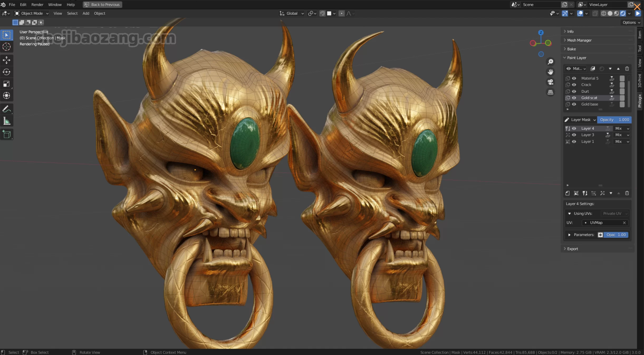The height and width of the screenshot is (355, 644).
Task: Click the Add Cube tool
Action: coord(7,134)
